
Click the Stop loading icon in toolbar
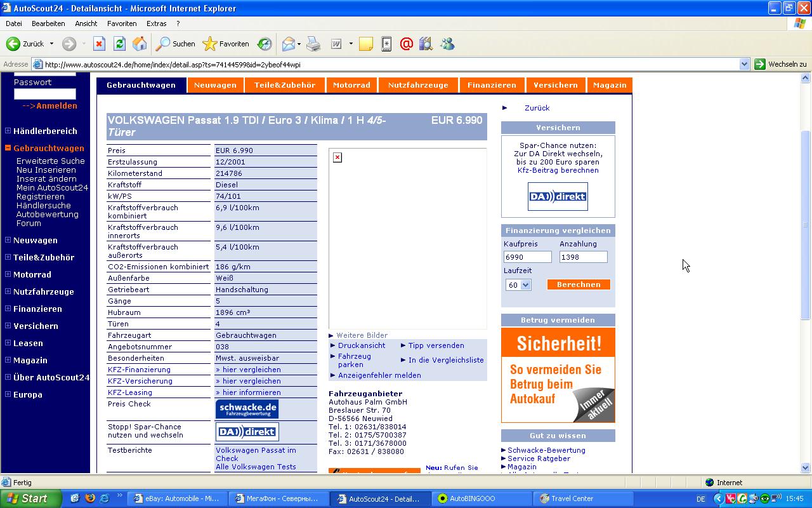(x=99, y=44)
